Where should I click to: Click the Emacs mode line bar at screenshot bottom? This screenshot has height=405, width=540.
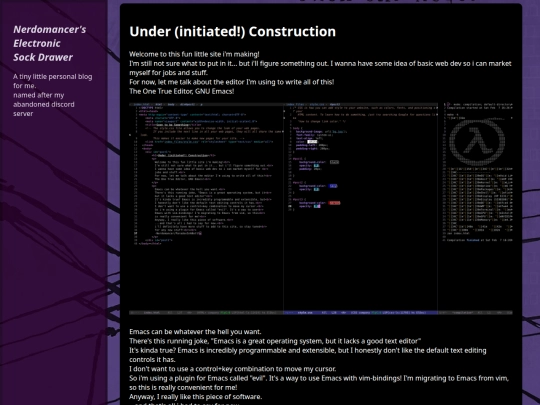click(x=321, y=313)
